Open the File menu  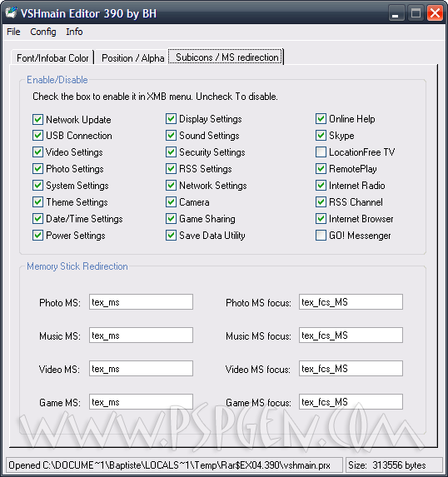(13, 32)
